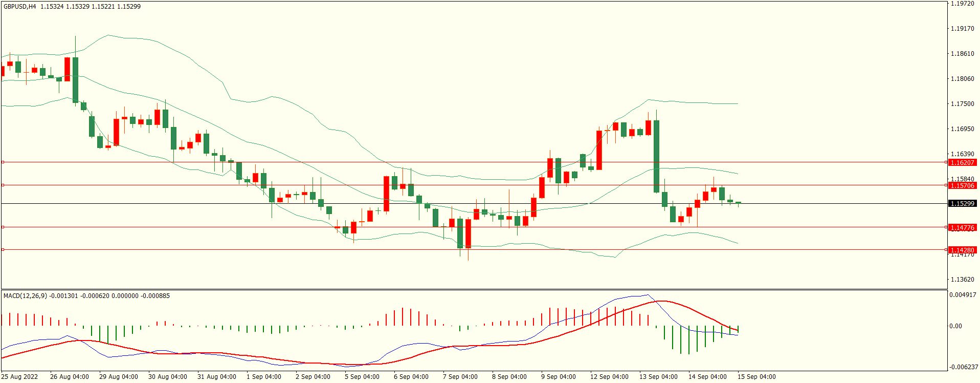This screenshot has height=383, width=980.
Task: Select the black 1.15299 current price label
Action: (x=962, y=203)
